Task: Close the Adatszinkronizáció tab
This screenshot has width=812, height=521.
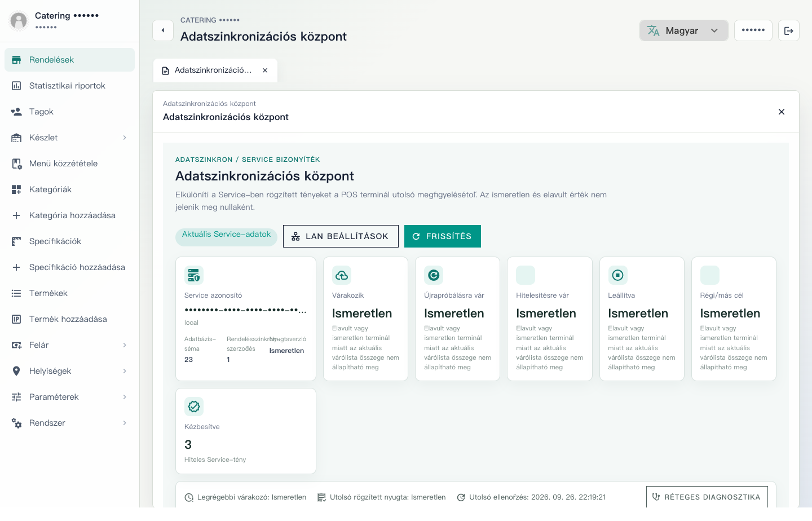Action: [265, 70]
